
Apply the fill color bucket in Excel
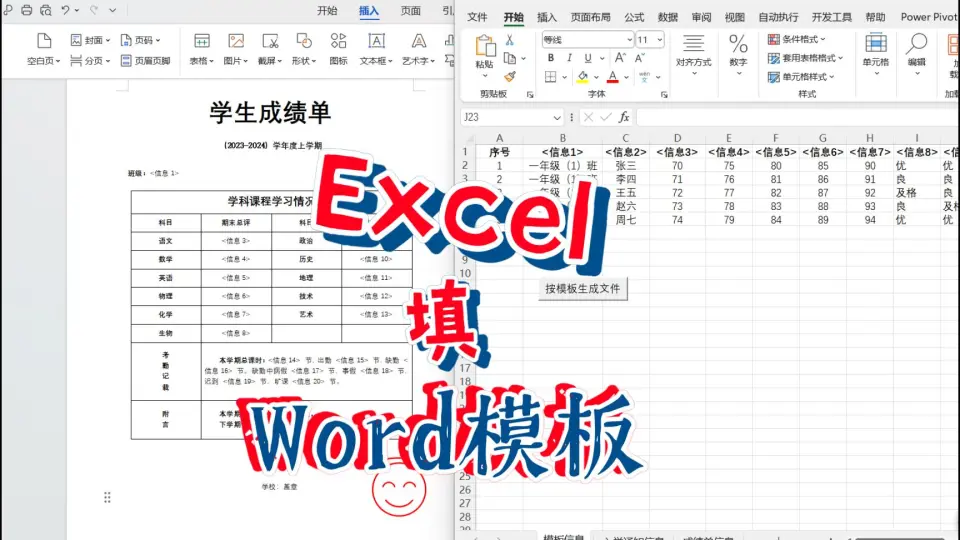pos(582,77)
